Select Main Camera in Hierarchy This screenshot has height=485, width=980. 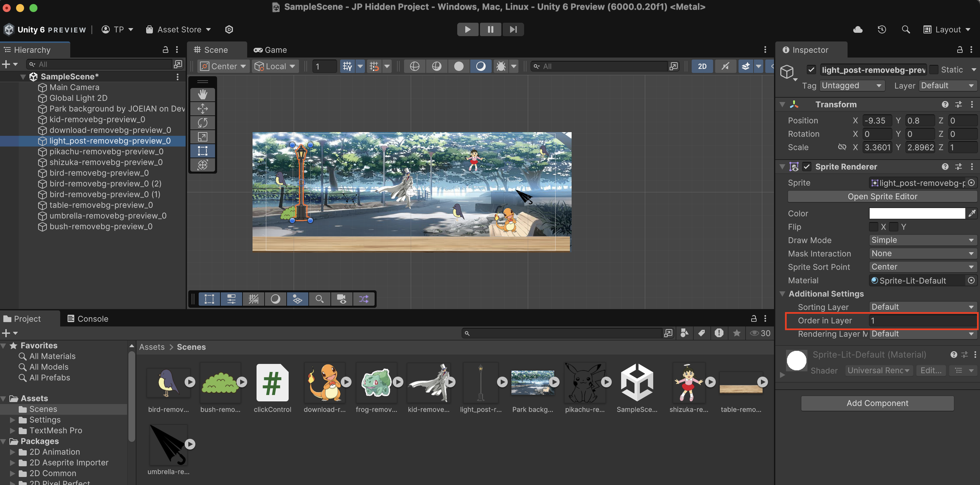(x=74, y=87)
